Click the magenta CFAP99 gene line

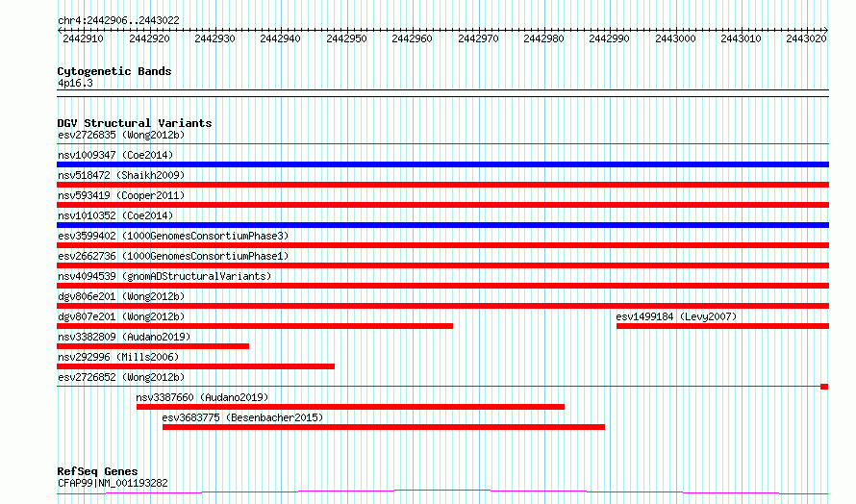[x=442, y=492]
